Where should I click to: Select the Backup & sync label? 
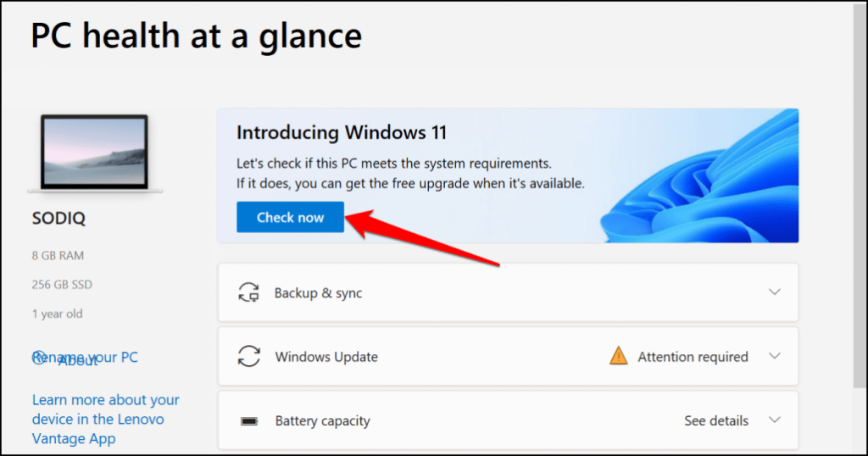click(318, 293)
